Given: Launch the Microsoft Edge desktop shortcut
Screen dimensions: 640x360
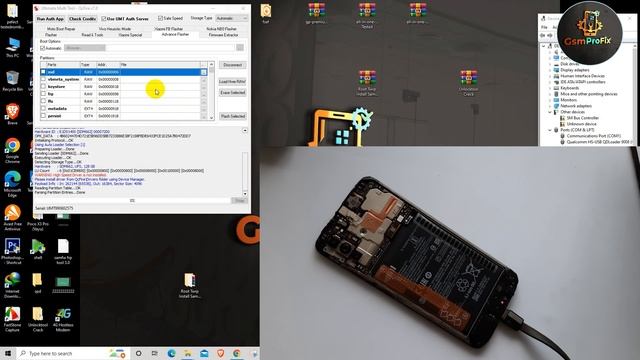Looking at the screenshot, I should coord(12,184).
